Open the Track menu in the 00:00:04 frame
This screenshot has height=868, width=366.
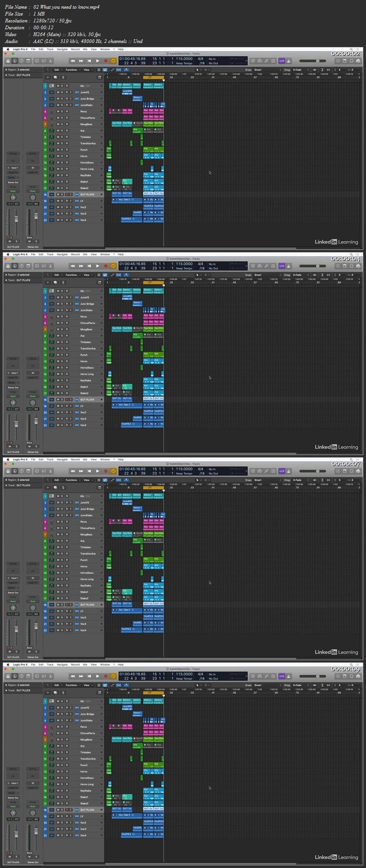click(x=50, y=254)
